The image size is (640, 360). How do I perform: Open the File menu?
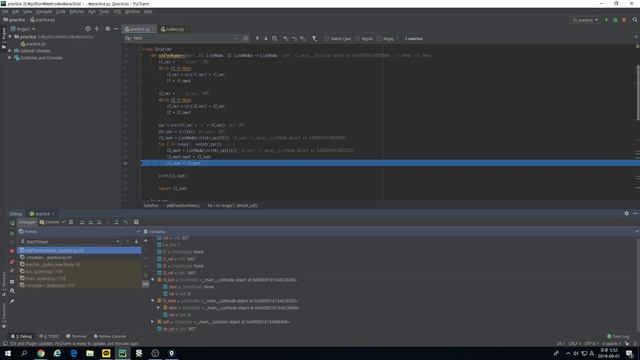(5, 12)
